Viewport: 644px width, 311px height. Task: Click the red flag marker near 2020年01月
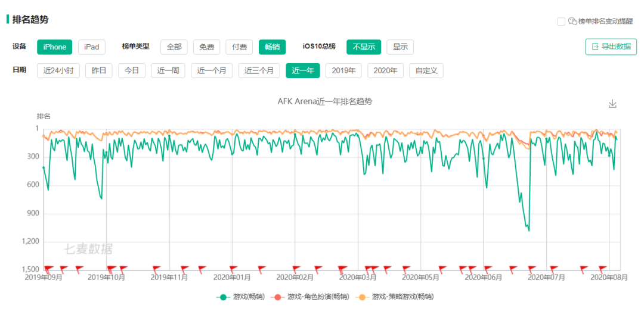pyautogui.click(x=233, y=269)
